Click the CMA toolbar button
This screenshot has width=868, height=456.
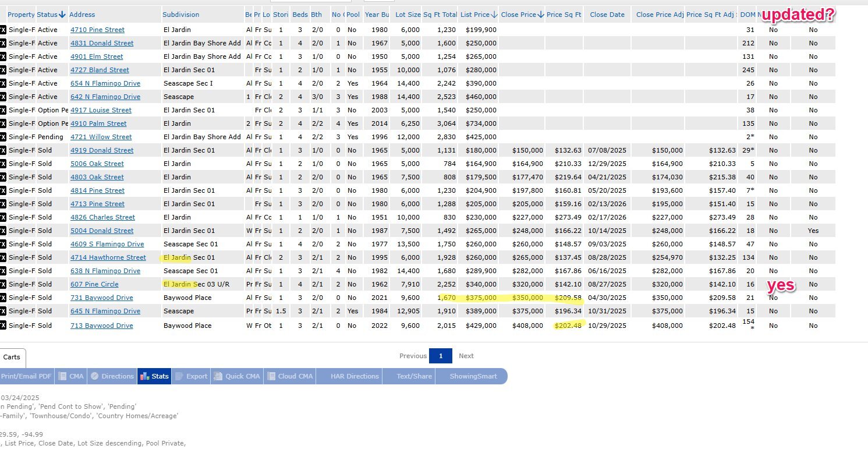[72, 376]
